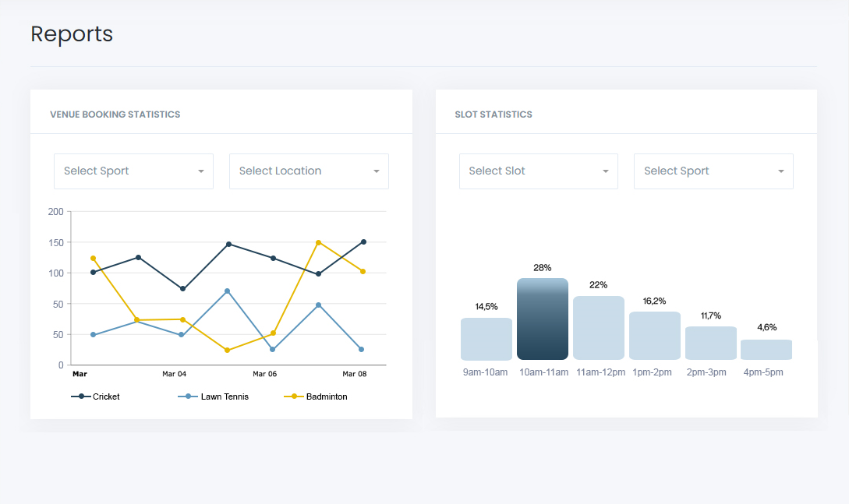Toggle the Badminton legend item
This screenshot has width=849, height=504.
pos(316,397)
